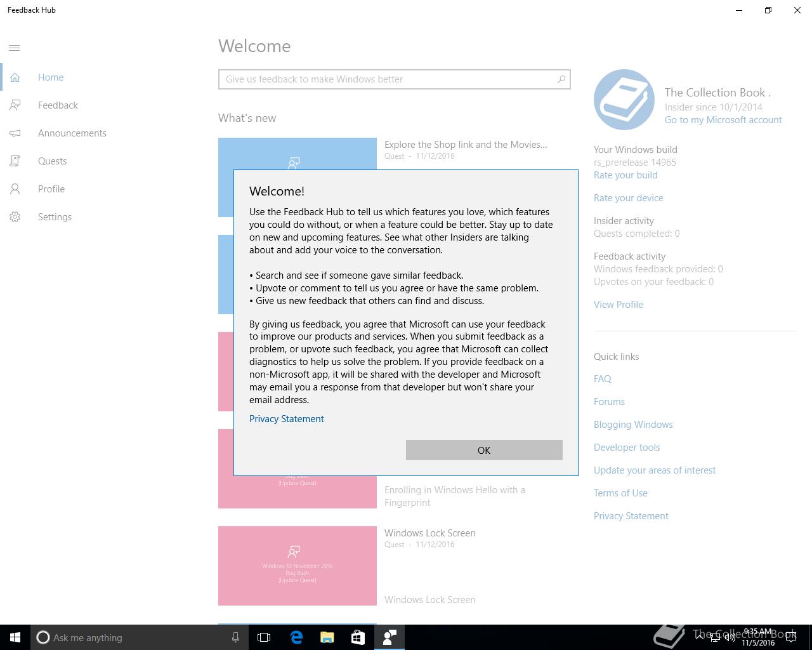The image size is (812, 650).
Task: Open the View Profile link
Action: pos(619,305)
